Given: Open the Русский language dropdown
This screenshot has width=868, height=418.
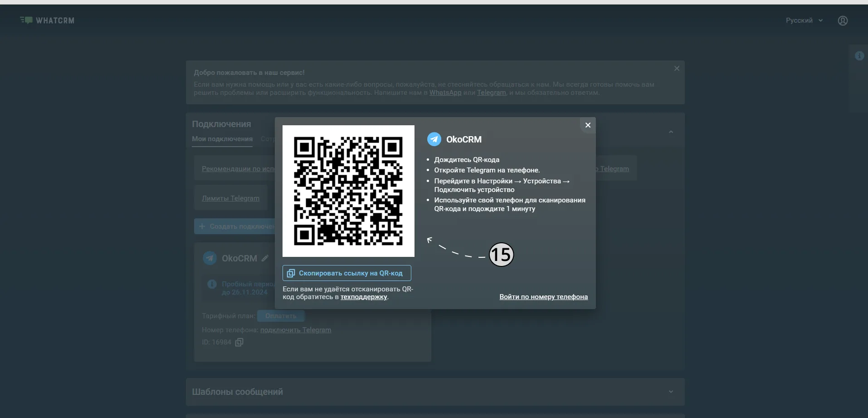Looking at the screenshot, I should [804, 20].
